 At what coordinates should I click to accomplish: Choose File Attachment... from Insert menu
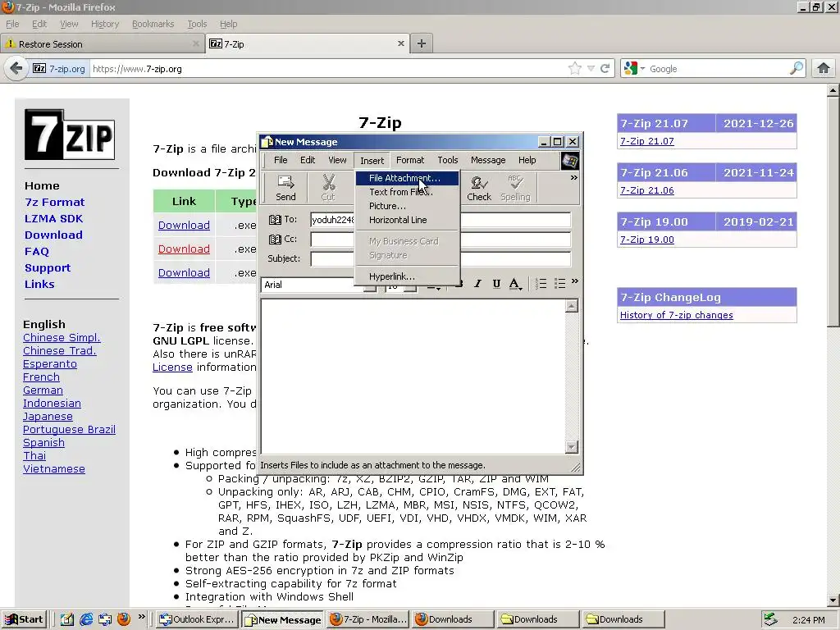pyautogui.click(x=407, y=178)
